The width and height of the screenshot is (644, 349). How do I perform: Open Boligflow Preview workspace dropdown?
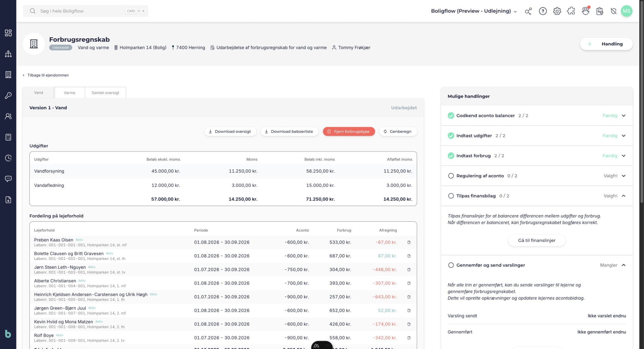tap(474, 11)
